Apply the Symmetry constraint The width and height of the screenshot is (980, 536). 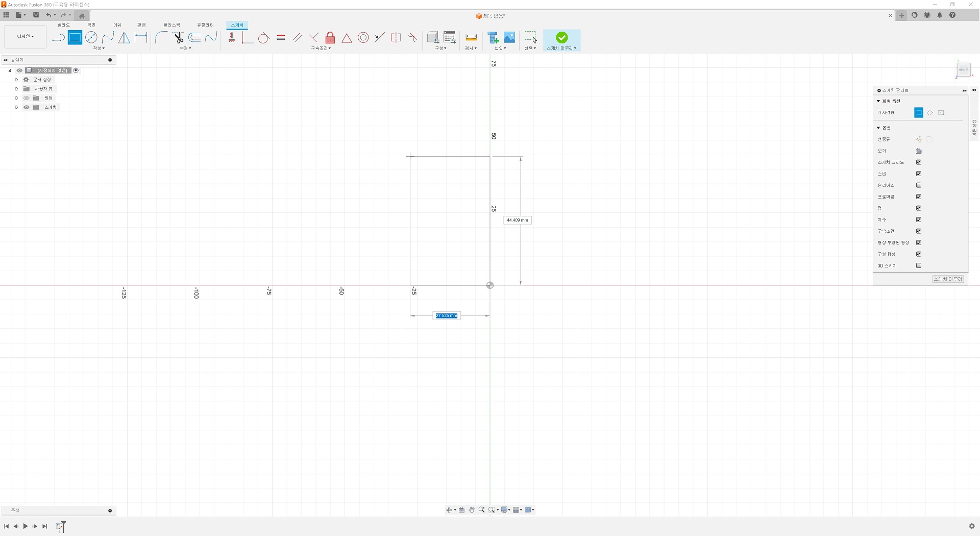click(396, 38)
